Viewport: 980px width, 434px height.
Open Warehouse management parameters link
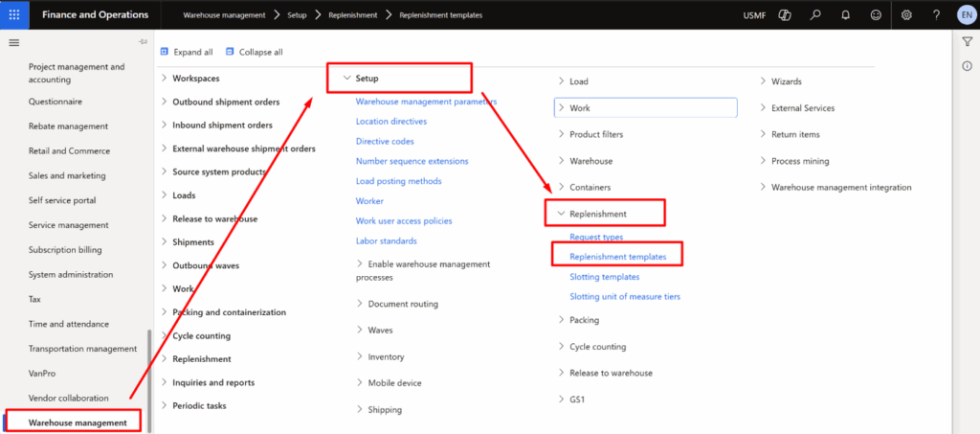pos(426,102)
